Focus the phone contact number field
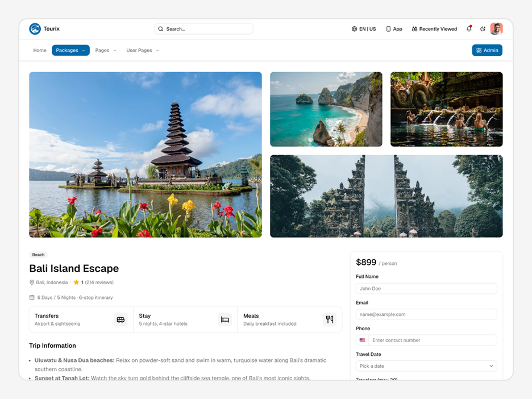532x399 pixels. point(433,340)
